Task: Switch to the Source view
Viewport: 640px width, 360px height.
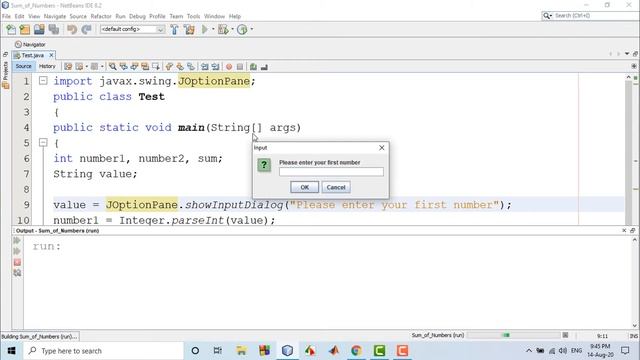Action: 24,66
